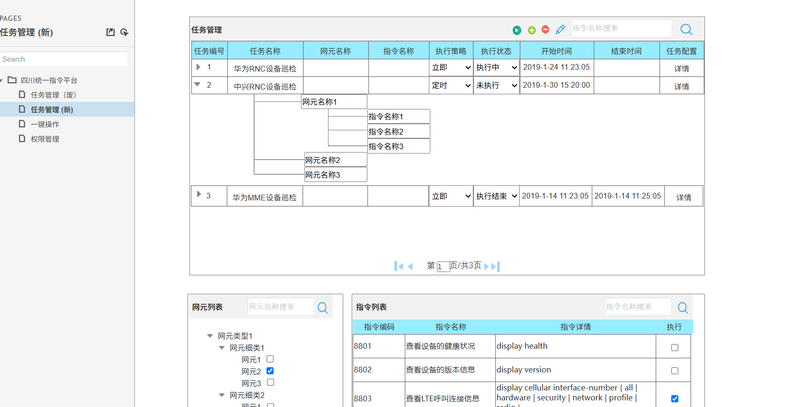This screenshot has width=800, height=407.
Task: Uncheck the 网元2 checkbox
Action: 270,371
